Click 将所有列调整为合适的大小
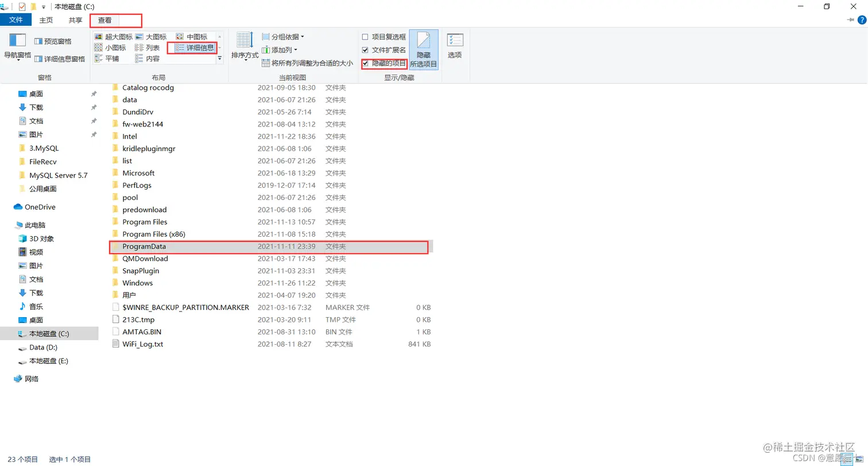868x466 pixels. pos(307,63)
